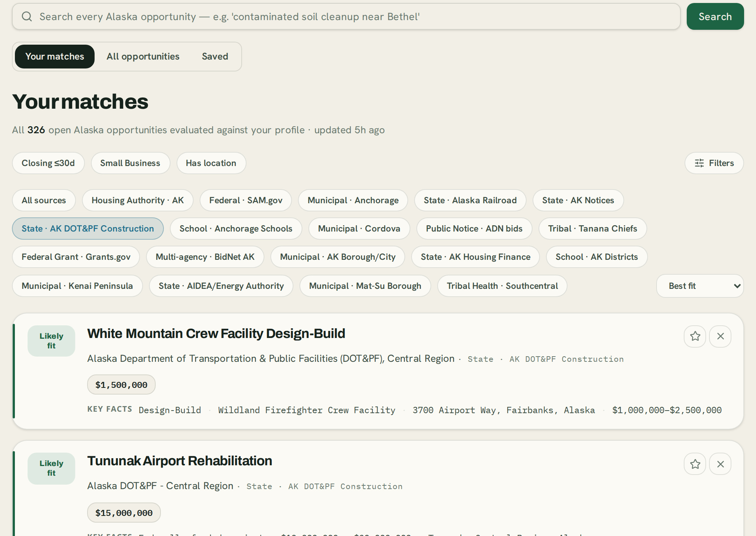Open the Filters panel

point(714,163)
